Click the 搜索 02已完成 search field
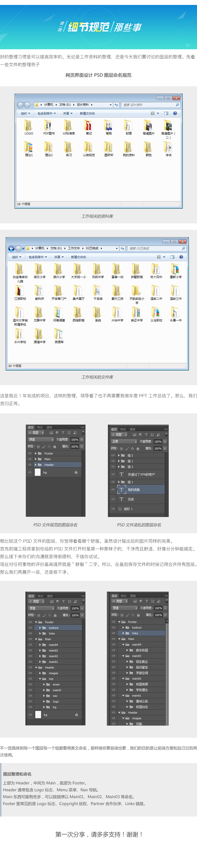197x868 pixels. pyautogui.click(x=157, y=248)
